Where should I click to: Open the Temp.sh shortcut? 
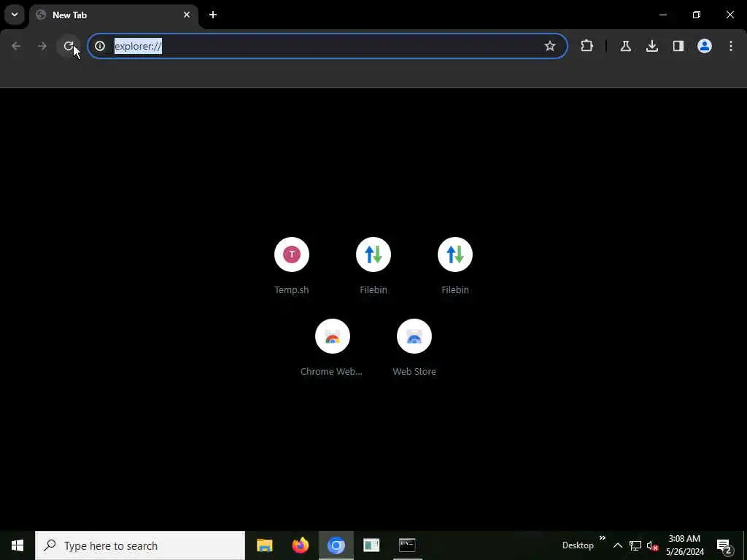click(292, 265)
